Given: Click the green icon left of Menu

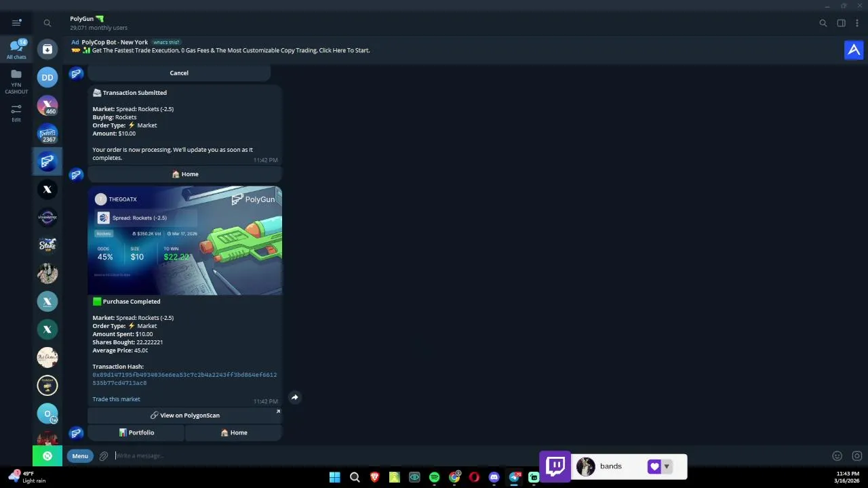Looking at the screenshot, I should coord(47,456).
